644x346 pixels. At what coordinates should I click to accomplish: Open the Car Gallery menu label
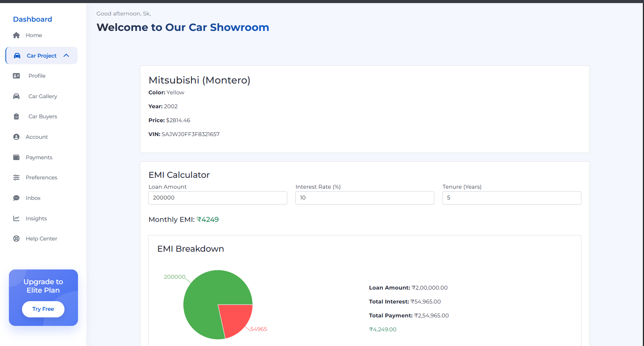[x=42, y=96]
